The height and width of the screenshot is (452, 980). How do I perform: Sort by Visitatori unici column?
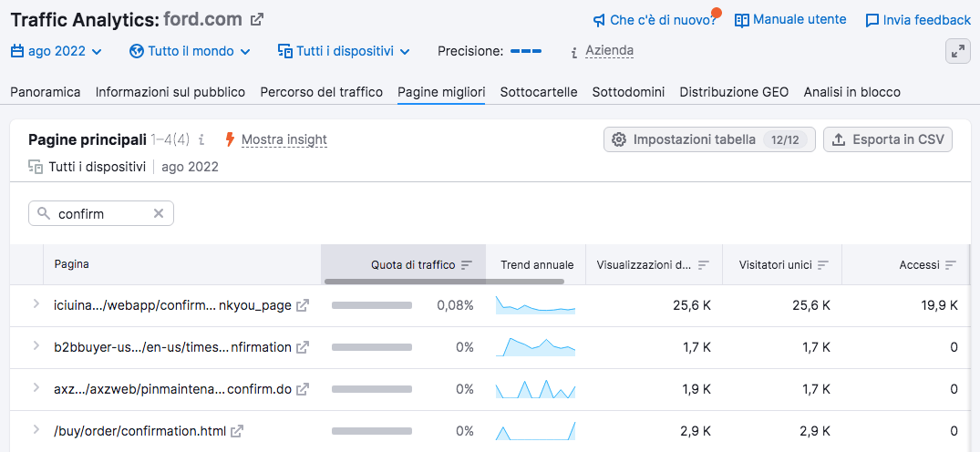tap(823, 265)
